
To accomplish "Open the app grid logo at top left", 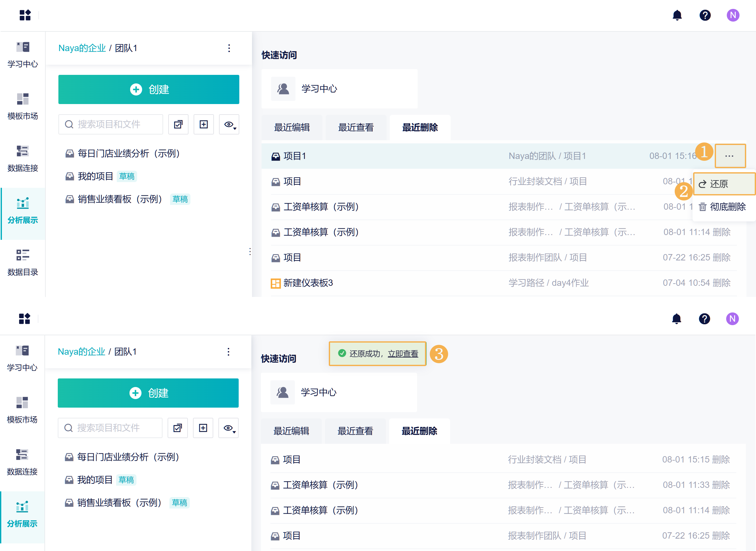I will click(25, 15).
